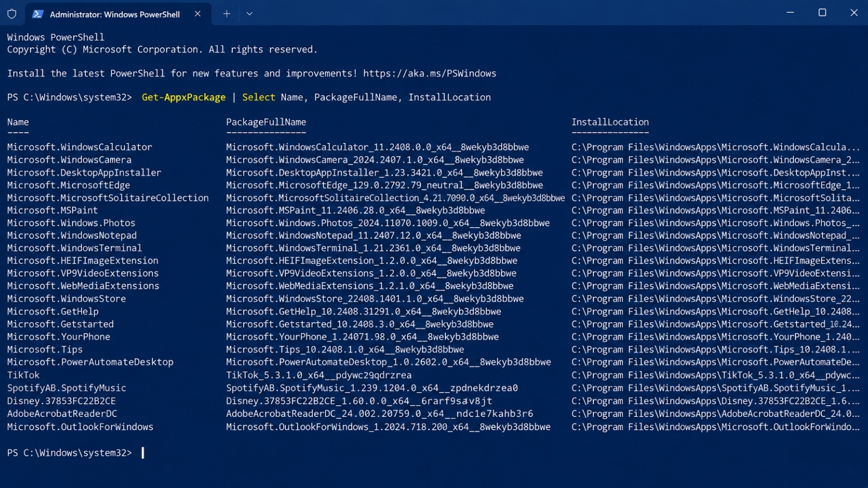This screenshot has height=488, width=868.
Task: Click Microsoft.WindowsStore in the Name column
Action: coord(67,299)
